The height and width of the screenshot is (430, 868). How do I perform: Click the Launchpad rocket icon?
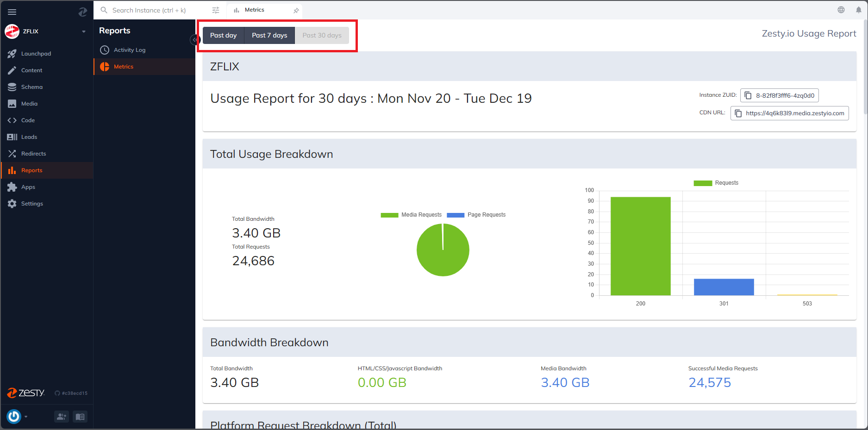12,54
